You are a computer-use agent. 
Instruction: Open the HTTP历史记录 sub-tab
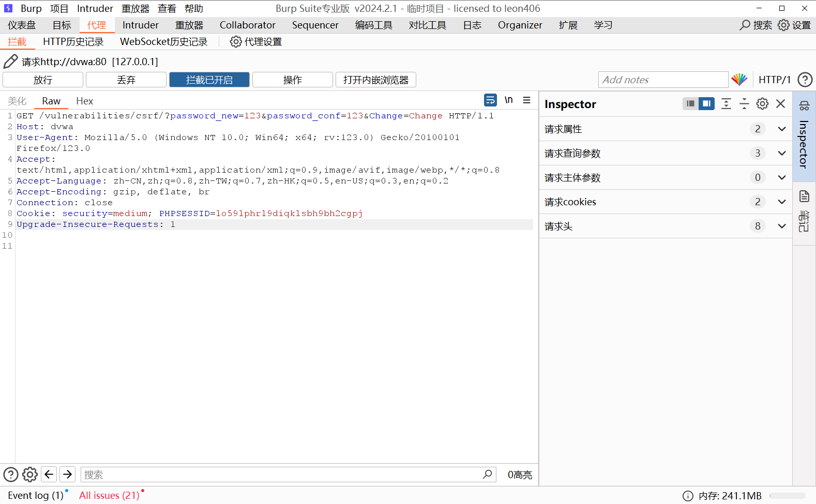tap(73, 42)
